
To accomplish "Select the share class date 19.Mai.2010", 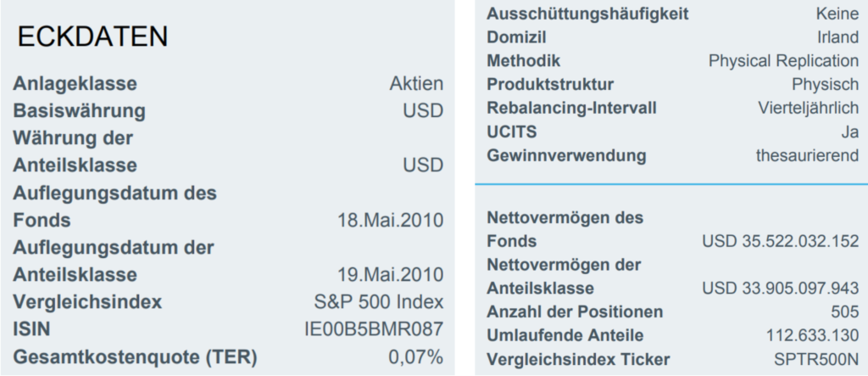I will point(390,275).
